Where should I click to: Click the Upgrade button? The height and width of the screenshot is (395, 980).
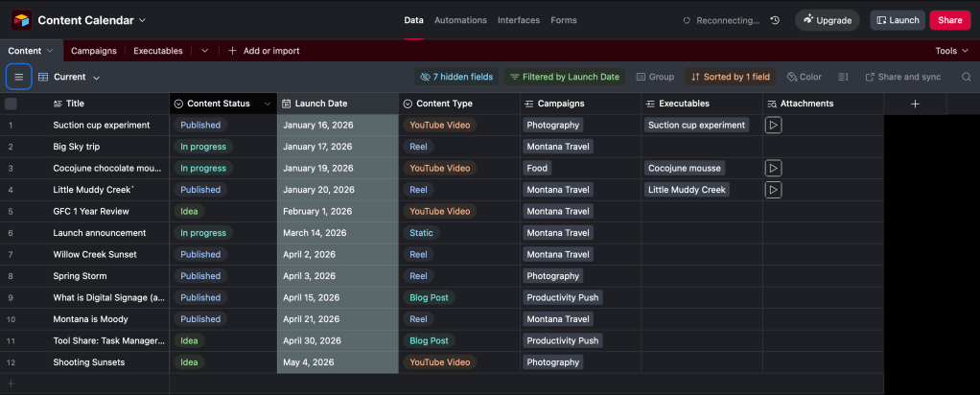coord(827,20)
